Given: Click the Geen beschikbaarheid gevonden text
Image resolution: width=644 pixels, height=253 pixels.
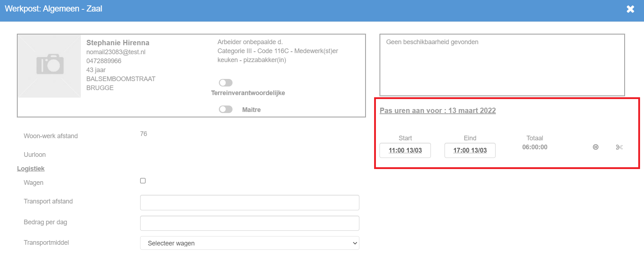Looking at the screenshot, I should click(x=432, y=42).
